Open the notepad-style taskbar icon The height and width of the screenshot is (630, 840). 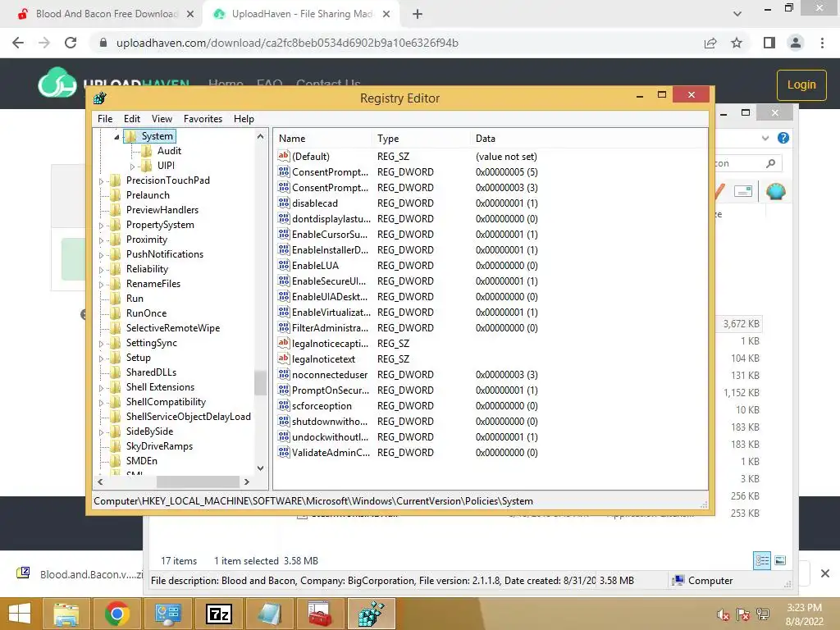point(269,614)
